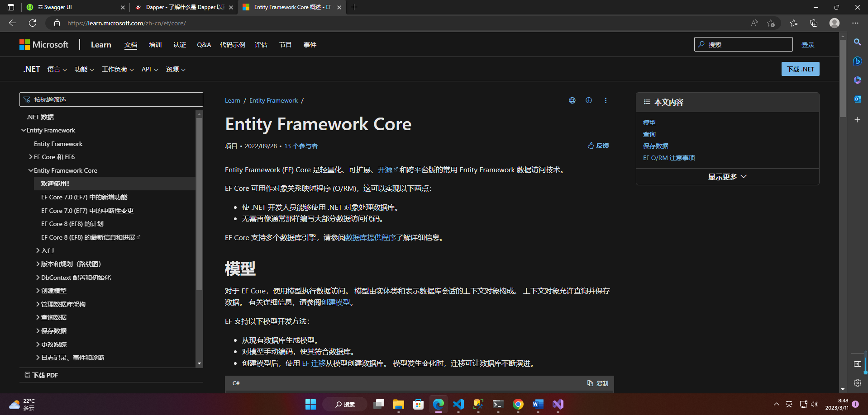Click the 下载 PDF button
Image resolution: width=868 pixels, height=415 pixels.
coord(41,375)
